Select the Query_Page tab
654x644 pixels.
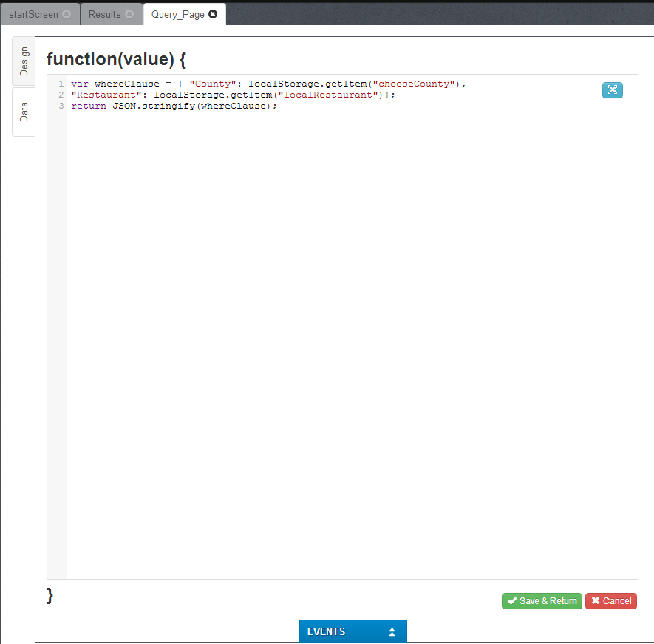pyautogui.click(x=177, y=14)
